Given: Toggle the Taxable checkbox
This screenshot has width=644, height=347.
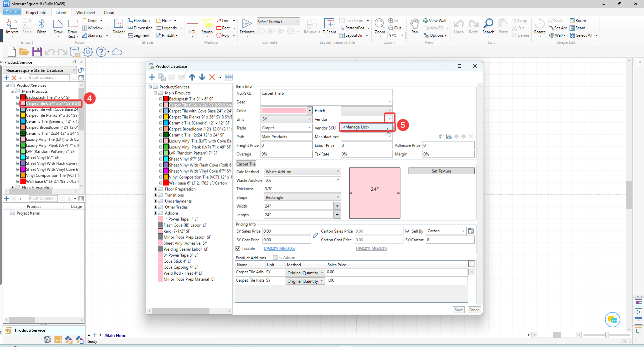Looking at the screenshot, I should 238,249.
